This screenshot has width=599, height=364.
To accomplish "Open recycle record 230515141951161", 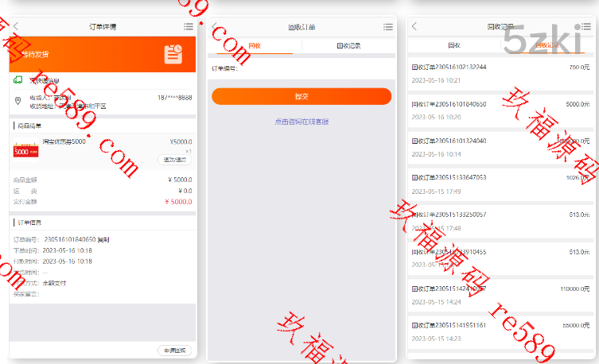I will click(x=500, y=331).
